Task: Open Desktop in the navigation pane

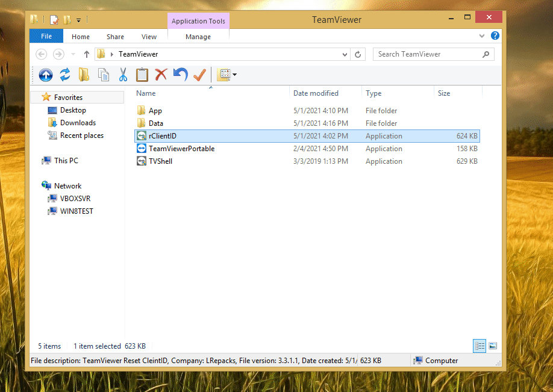Action: click(73, 110)
